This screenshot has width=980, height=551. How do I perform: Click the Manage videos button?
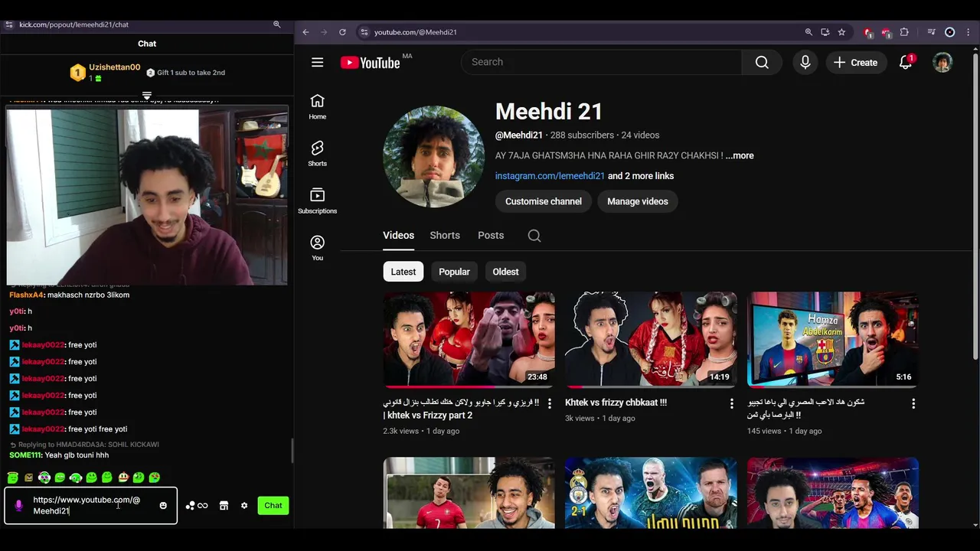pyautogui.click(x=638, y=201)
